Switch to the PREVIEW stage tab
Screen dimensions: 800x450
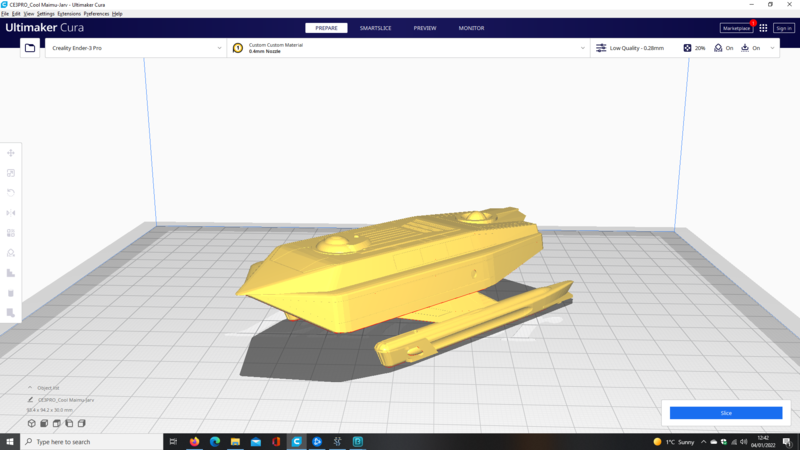tap(425, 28)
